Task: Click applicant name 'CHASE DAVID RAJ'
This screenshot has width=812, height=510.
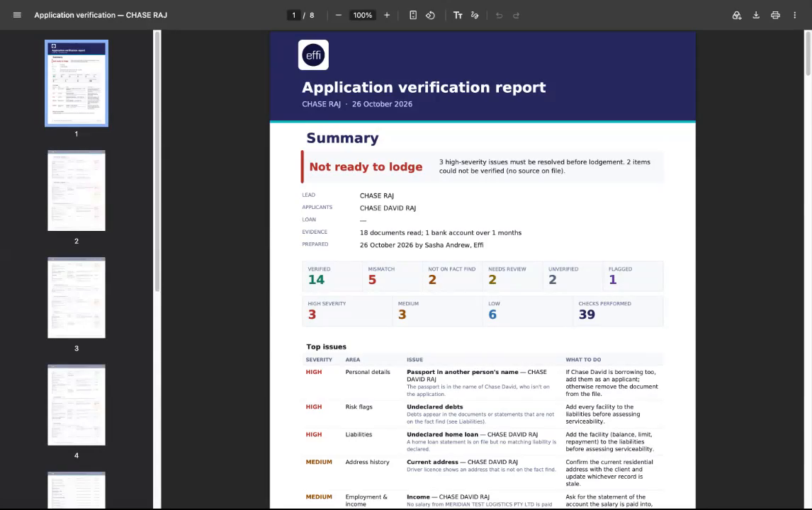Action: [x=388, y=208]
